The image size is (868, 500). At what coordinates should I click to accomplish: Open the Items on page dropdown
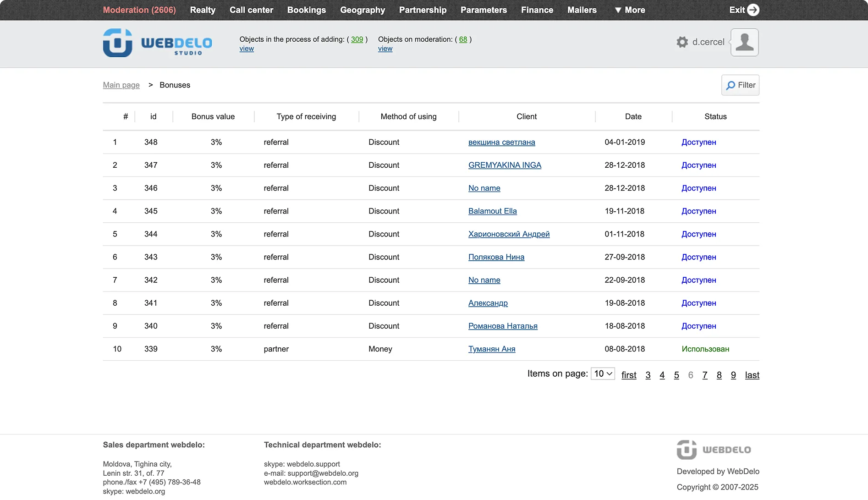[603, 374]
